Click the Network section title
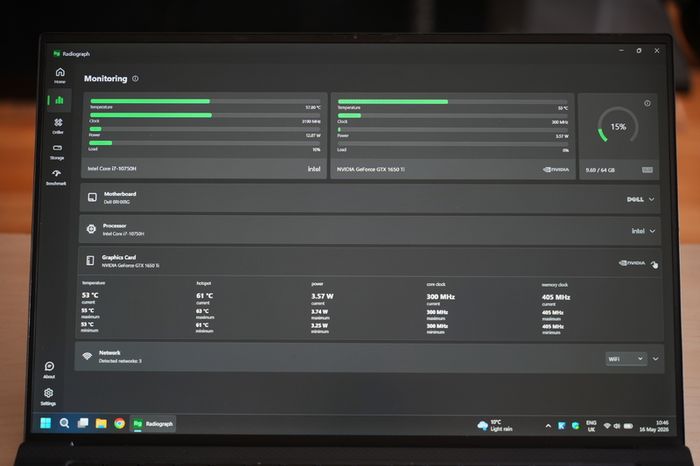Image resolution: width=700 pixels, height=466 pixels. click(110, 353)
